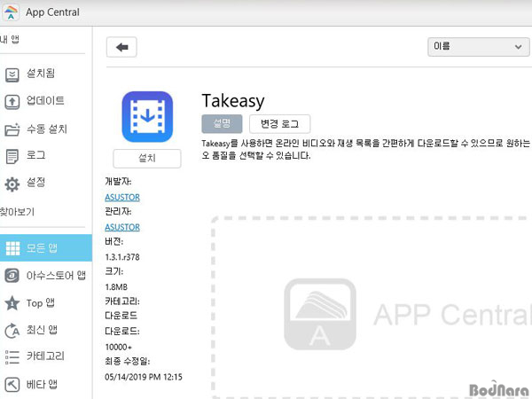Click the 설치됨 installed apps icon
This screenshot has width=532, height=399.
(x=12, y=74)
